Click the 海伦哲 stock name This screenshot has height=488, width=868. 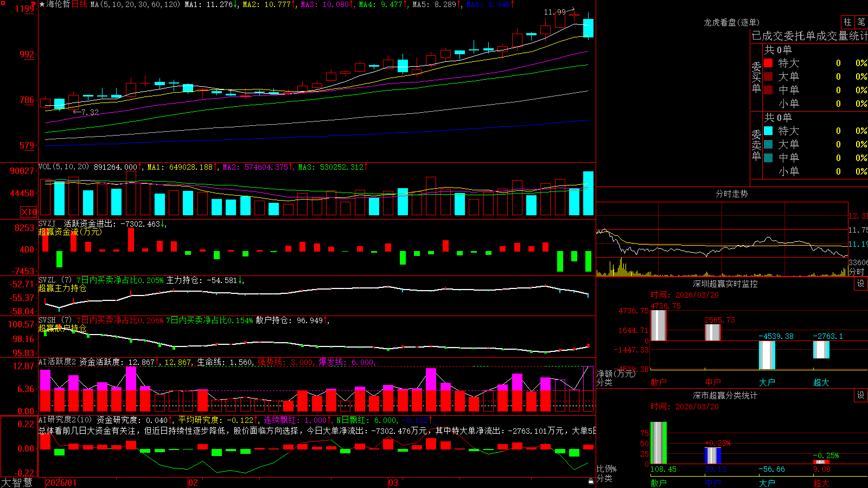(x=58, y=4)
